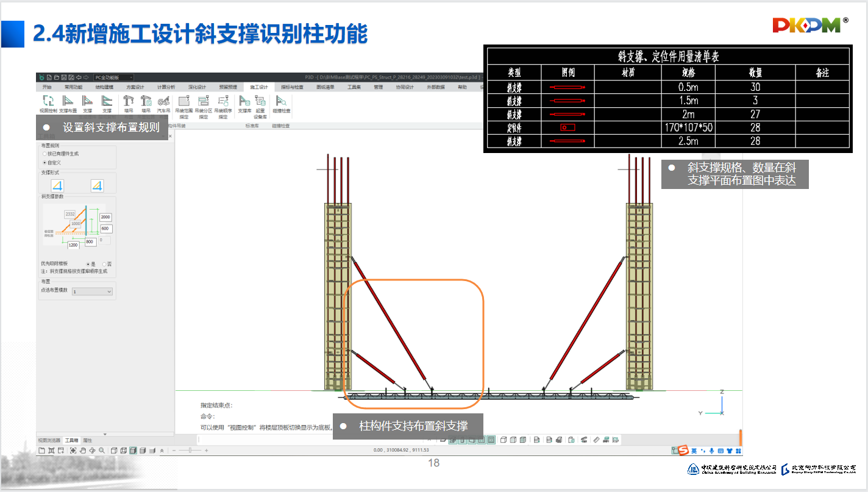
Task: Click the input field showing 600
Action: tap(105, 229)
